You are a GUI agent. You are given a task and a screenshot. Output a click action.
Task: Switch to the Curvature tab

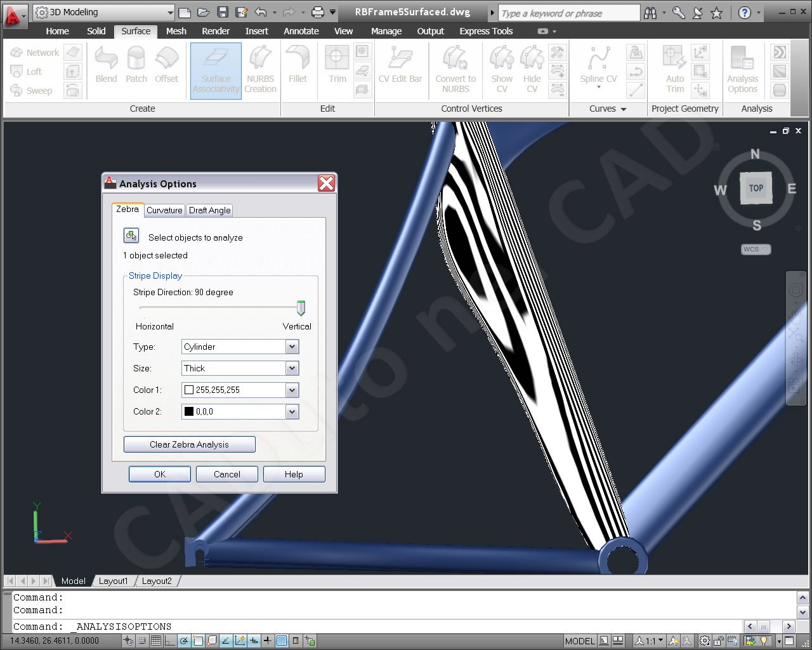164,210
